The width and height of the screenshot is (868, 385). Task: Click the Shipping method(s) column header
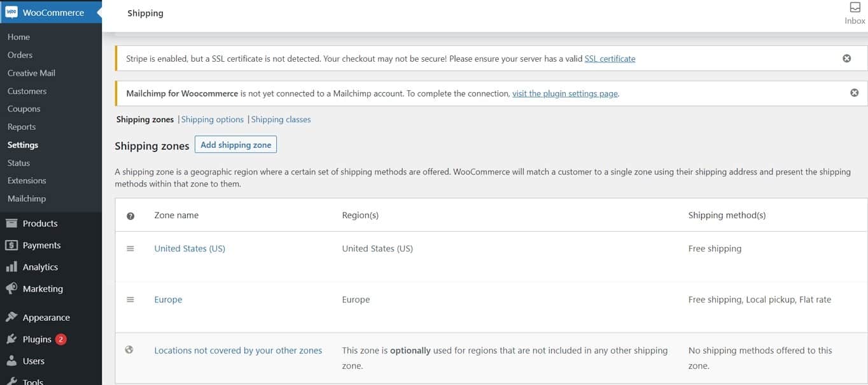727,215
